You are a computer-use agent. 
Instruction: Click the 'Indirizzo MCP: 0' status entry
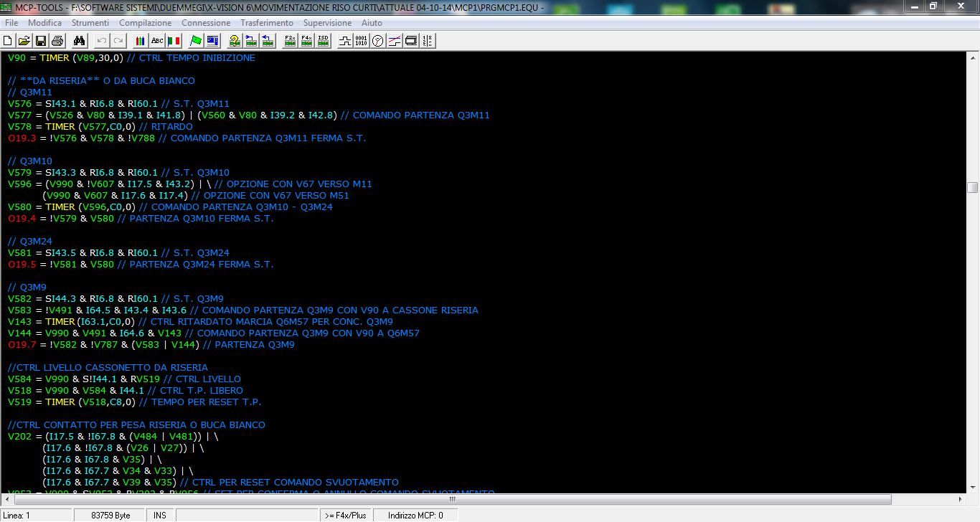[x=416, y=515]
